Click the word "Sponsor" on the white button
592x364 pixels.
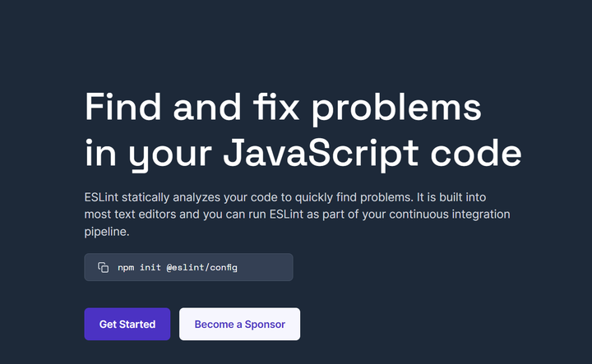click(x=265, y=325)
